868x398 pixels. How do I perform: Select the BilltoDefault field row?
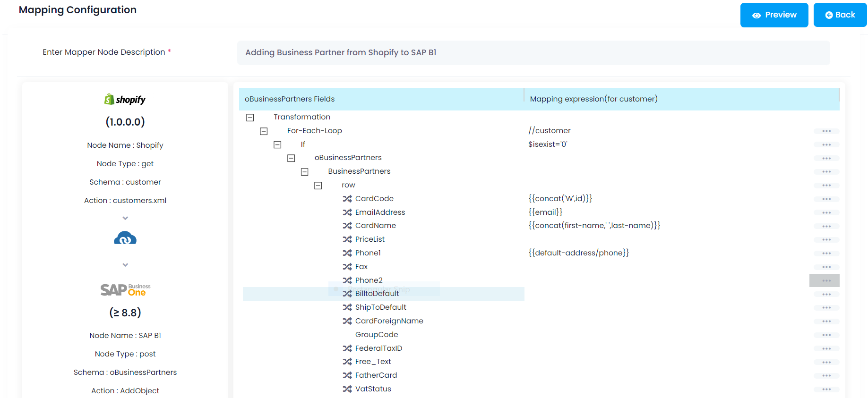(x=377, y=294)
